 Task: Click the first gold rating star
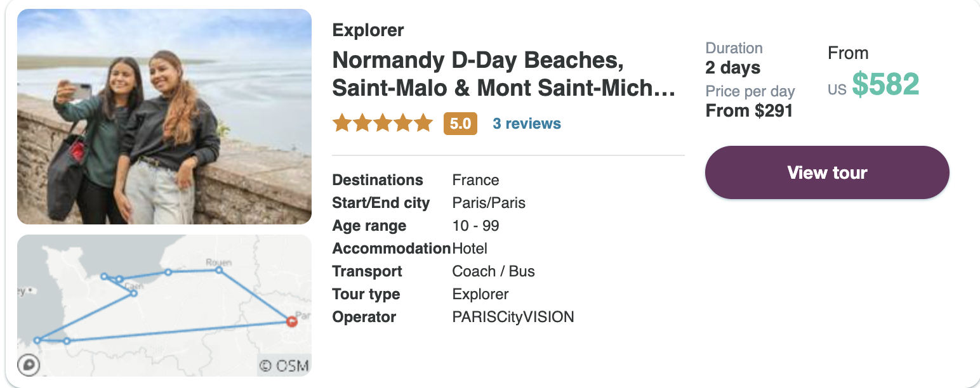(342, 123)
